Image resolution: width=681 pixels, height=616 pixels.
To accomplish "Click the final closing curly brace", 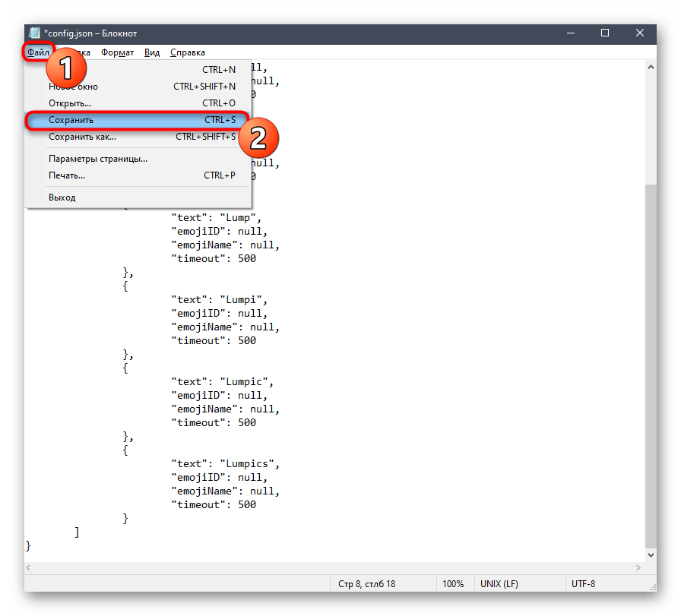I will (x=28, y=546).
